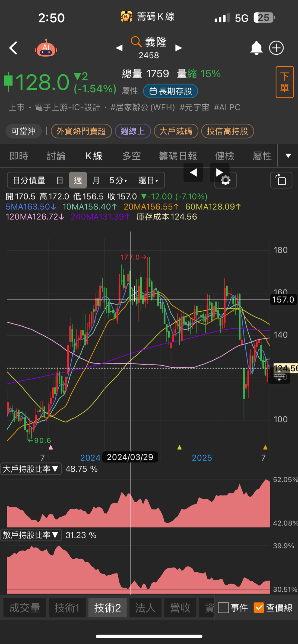
Task: Select the 營收 bottom tab
Action: tap(180, 608)
